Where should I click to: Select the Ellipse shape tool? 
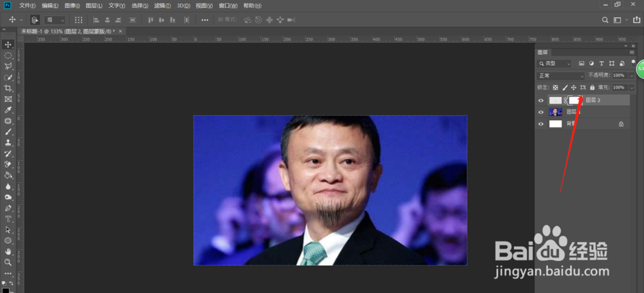pyautogui.click(x=8, y=240)
